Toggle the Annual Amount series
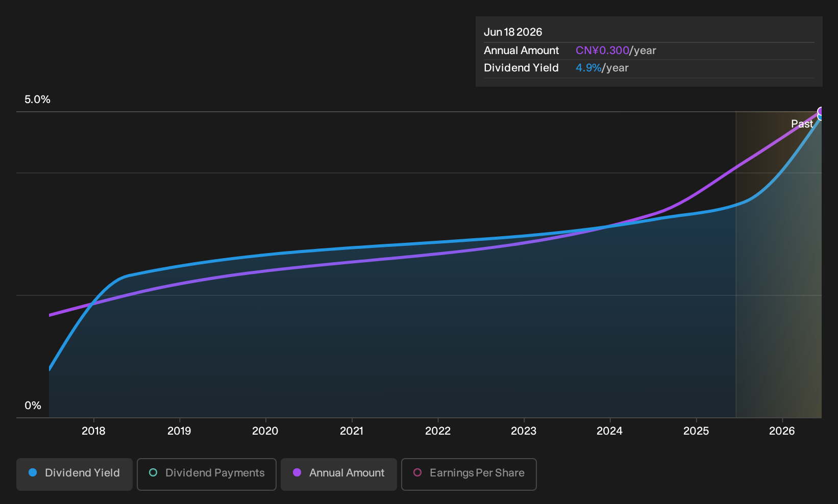Viewport: 838px width, 504px height. [x=339, y=474]
